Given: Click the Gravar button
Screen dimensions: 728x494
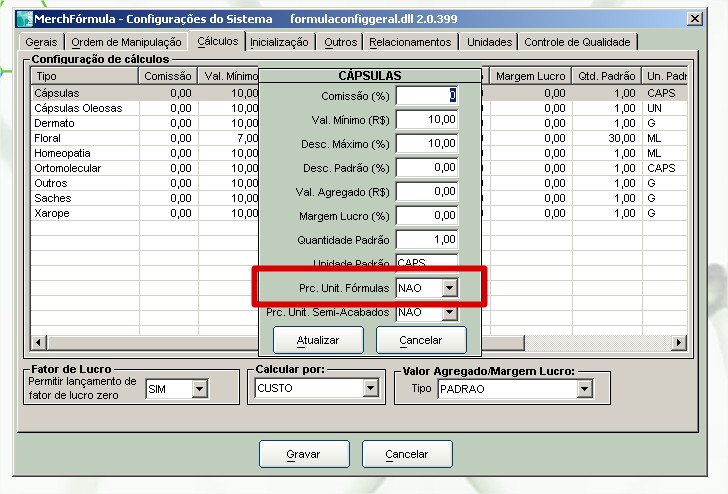Looking at the screenshot, I should pyautogui.click(x=304, y=454).
